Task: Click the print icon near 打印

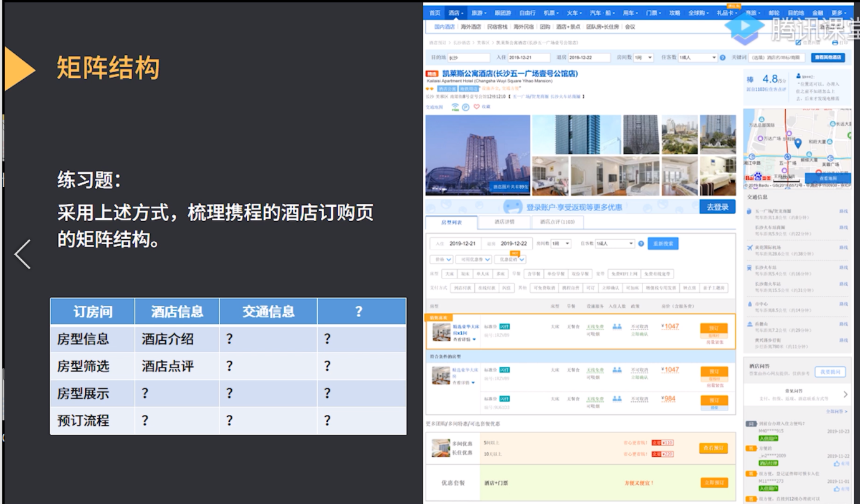Action: (834, 42)
